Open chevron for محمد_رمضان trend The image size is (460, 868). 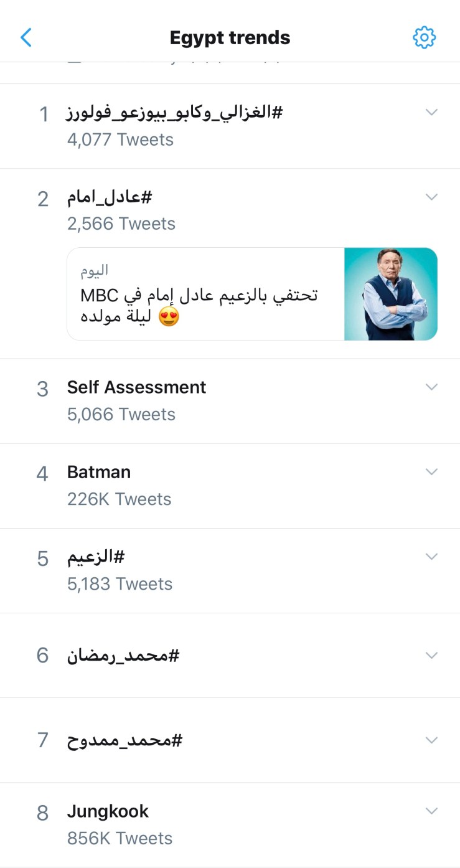coord(431,655)
